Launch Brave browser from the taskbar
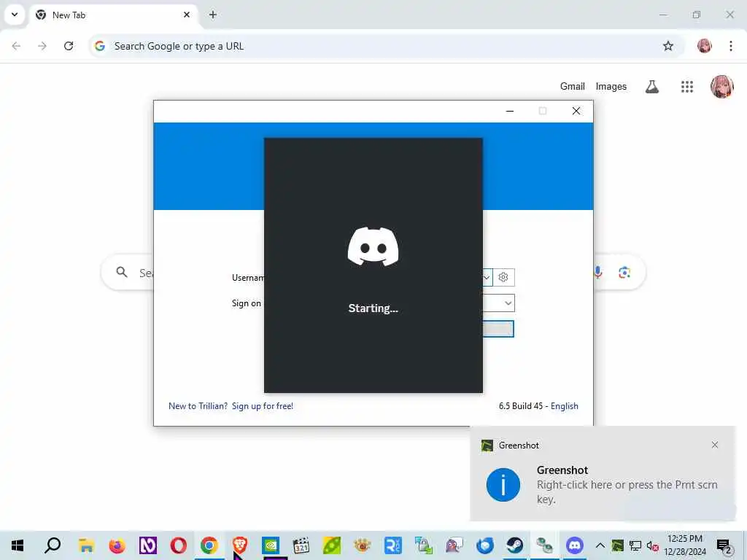The height and width of the screenshot is (560, 747). tap(239, 545)
